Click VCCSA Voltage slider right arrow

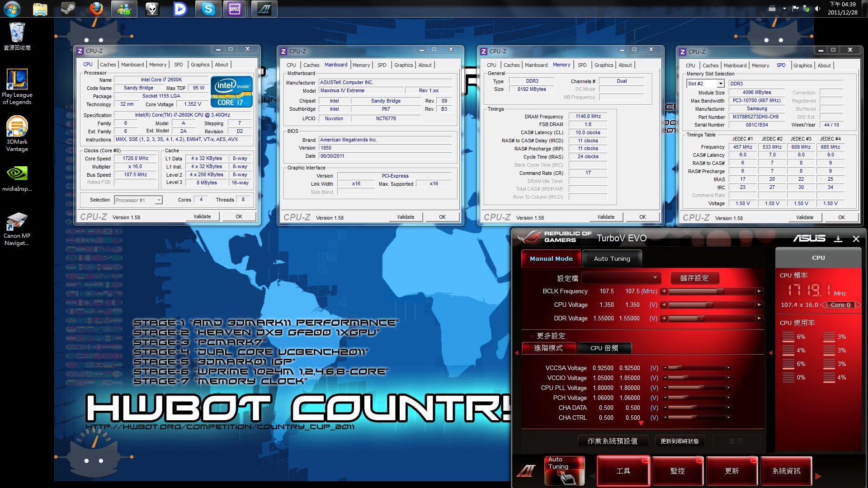tap(728, 368)
